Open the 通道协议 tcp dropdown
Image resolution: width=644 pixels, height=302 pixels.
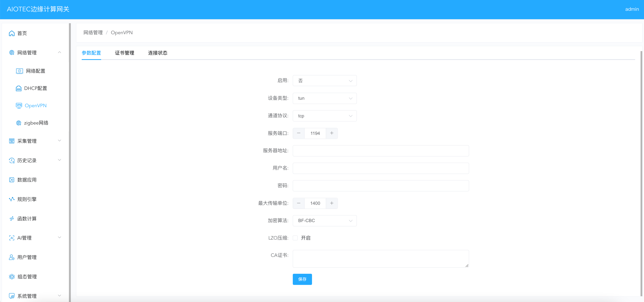pos(324,116)
